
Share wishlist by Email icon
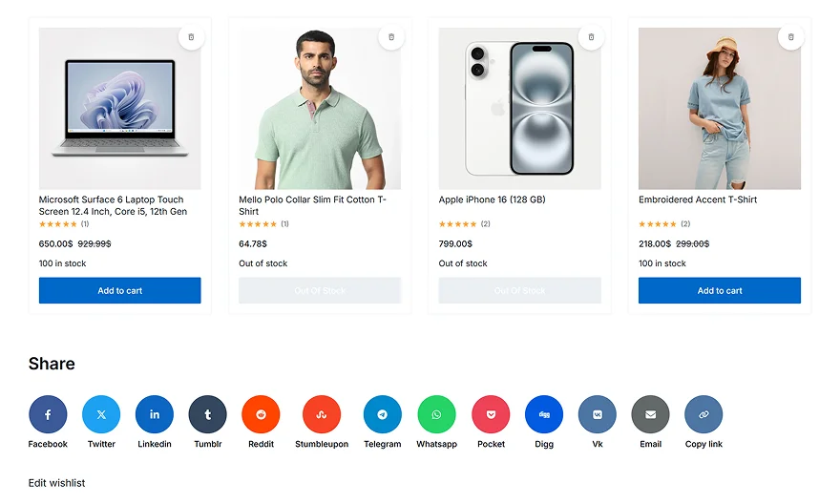(650, 415)
